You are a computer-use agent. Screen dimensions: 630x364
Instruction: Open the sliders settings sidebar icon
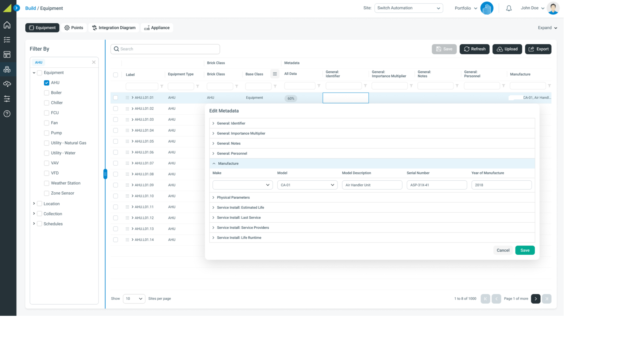[x=7, y=99]
